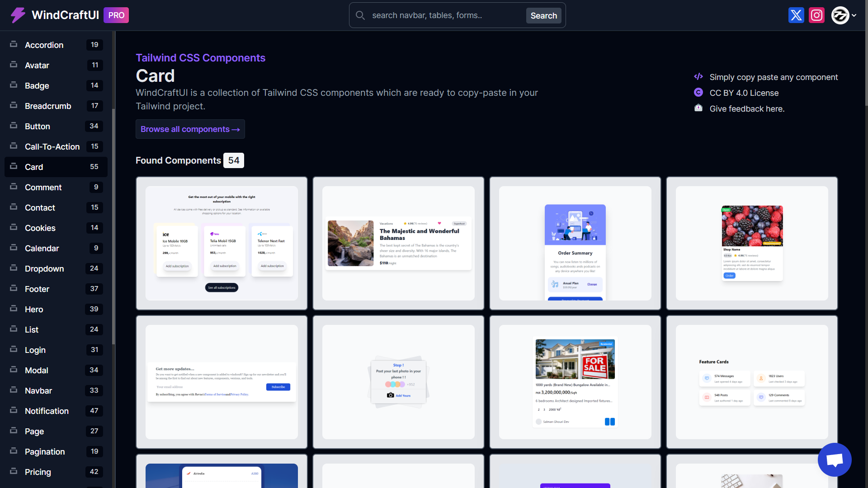Click the Button sidebar row icon
Image resolution: width=868 pixels, height=488 pixels.
pyautogui.click(x=14, y=126)
